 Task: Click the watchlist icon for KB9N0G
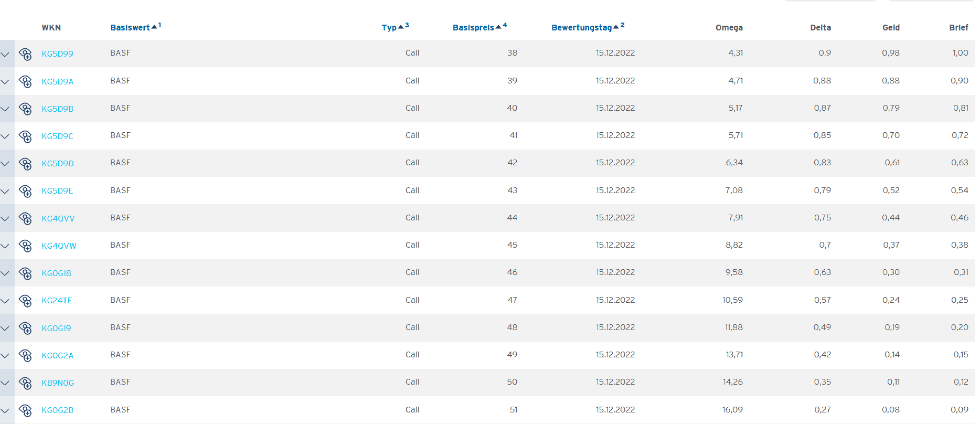pyautogui.click(x=25, y=383)
